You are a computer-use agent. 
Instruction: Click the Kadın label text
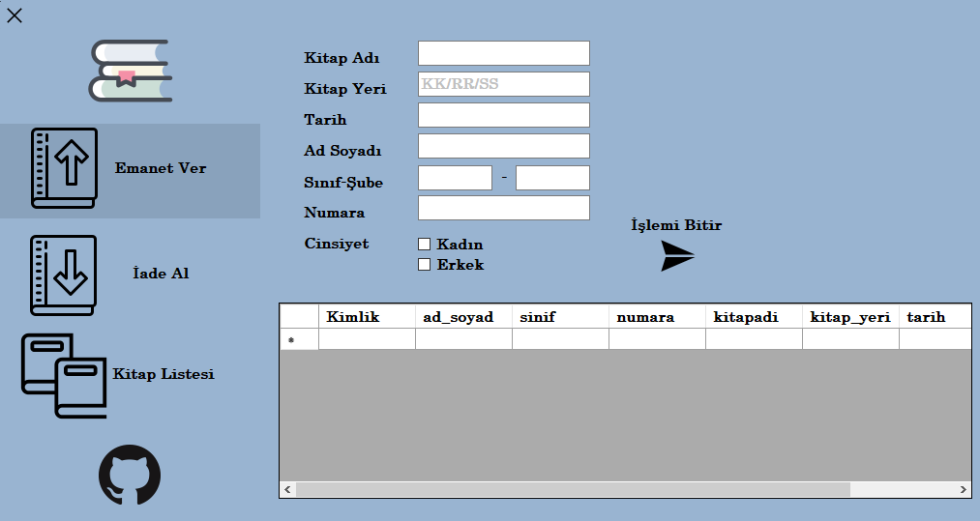(x=460, y=245)
